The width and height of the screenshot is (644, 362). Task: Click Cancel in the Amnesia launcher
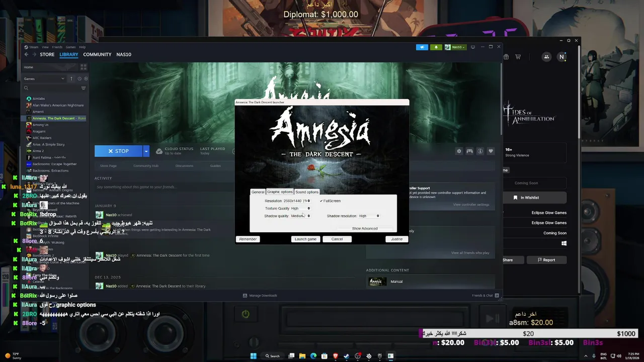[337, 239]
